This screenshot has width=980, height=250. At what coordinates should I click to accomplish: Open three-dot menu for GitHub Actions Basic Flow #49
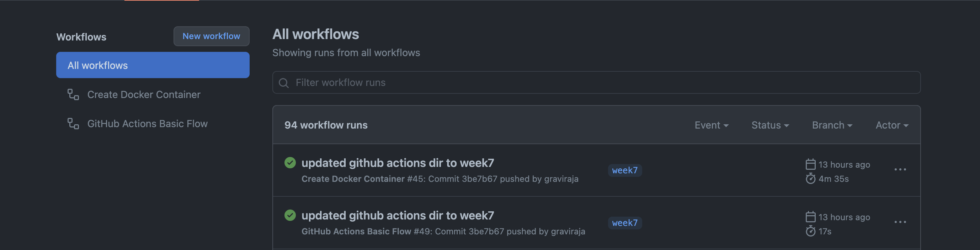point(900,222)
